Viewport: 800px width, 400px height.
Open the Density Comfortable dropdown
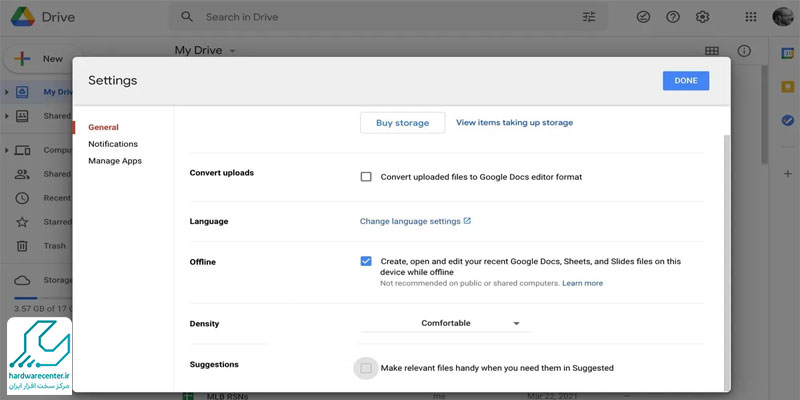click(x=445, y=323)
